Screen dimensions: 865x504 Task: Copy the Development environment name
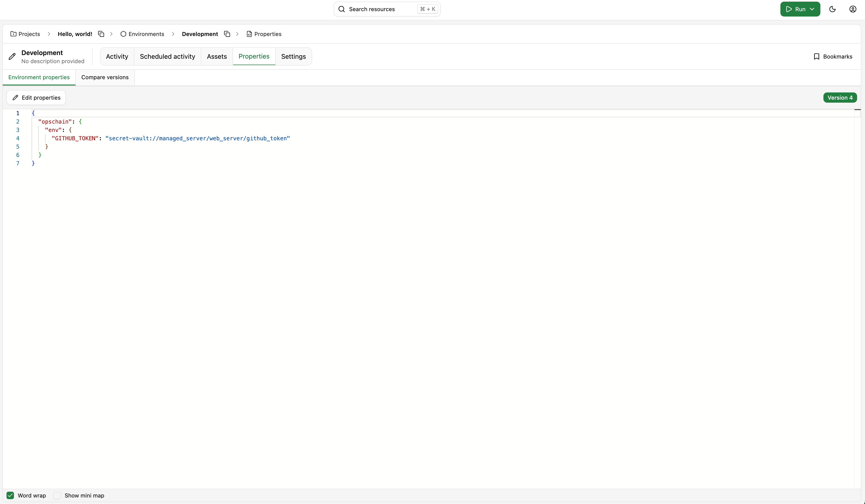click(x=227, y=34)
